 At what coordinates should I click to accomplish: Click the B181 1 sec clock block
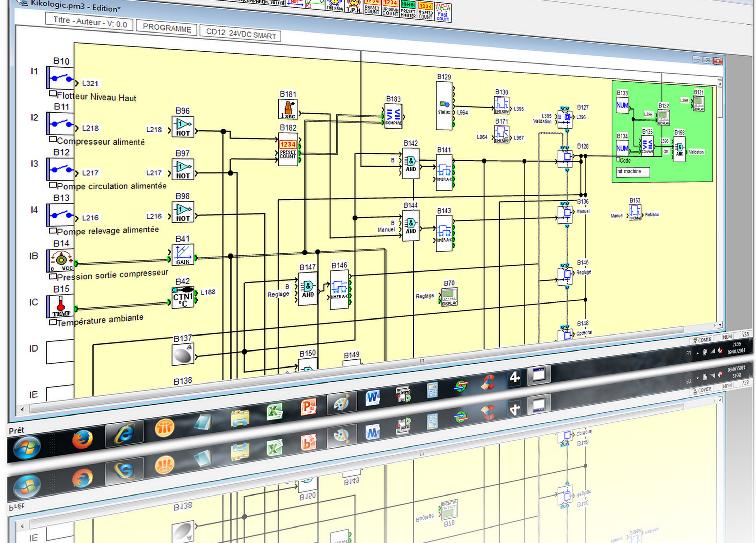[288, 109]
